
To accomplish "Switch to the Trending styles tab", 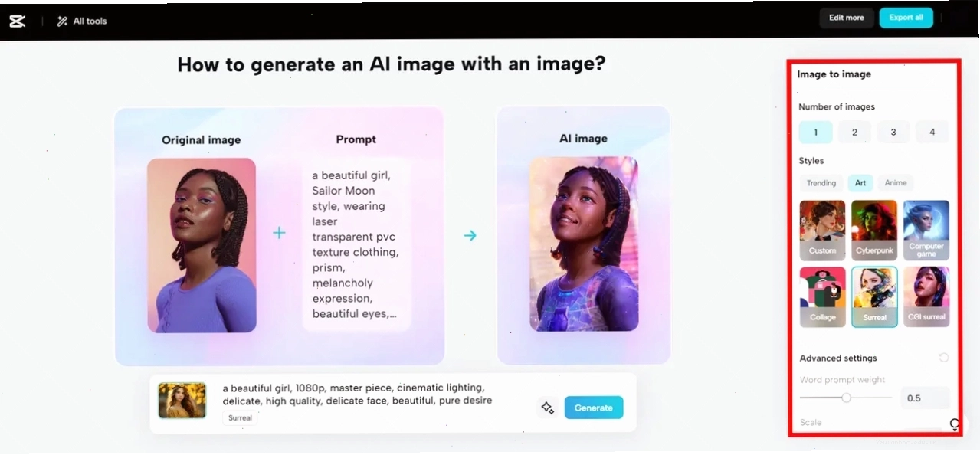I will (x=821, y=183).
